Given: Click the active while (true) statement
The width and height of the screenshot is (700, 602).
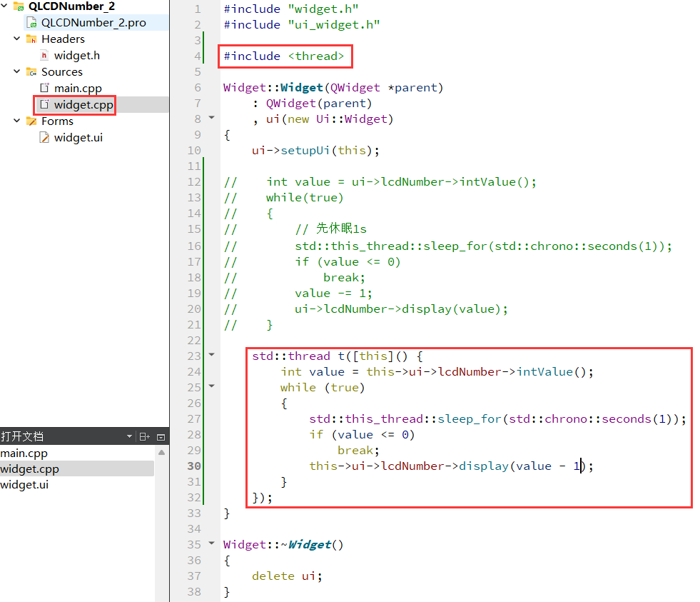Looking at the screenshot, I should (x=323, y=388).
